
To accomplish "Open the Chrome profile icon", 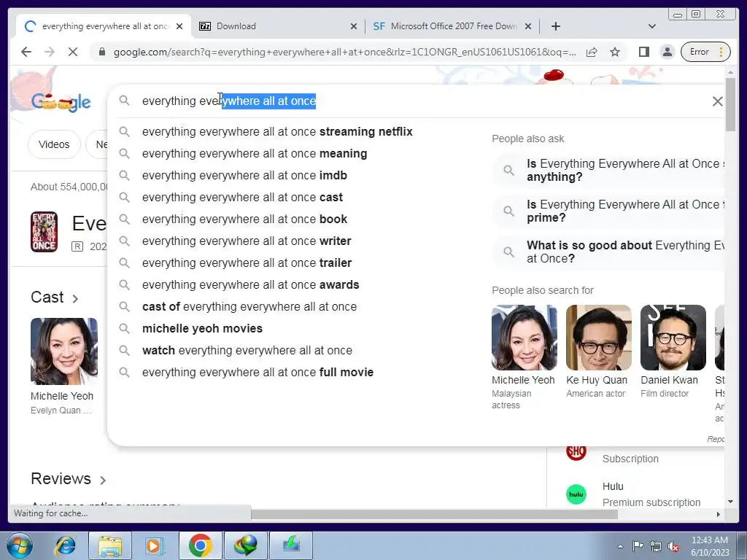I will pyautogui.click(x=667, y=52).
